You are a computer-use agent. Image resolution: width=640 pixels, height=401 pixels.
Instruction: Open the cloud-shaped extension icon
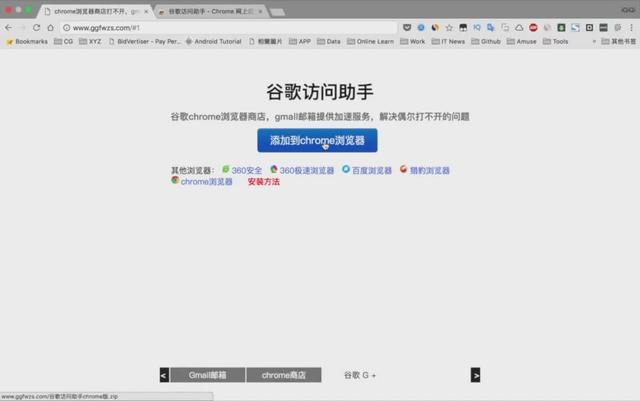coord(519,28)
